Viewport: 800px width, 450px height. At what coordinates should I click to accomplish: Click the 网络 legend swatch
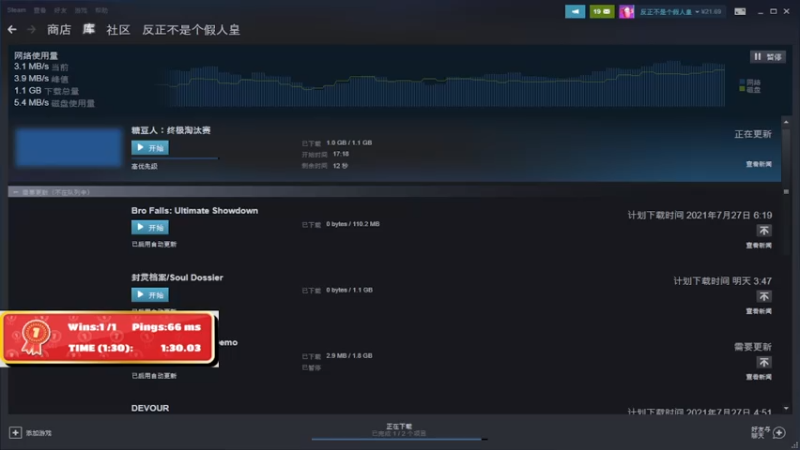[742, 82]
